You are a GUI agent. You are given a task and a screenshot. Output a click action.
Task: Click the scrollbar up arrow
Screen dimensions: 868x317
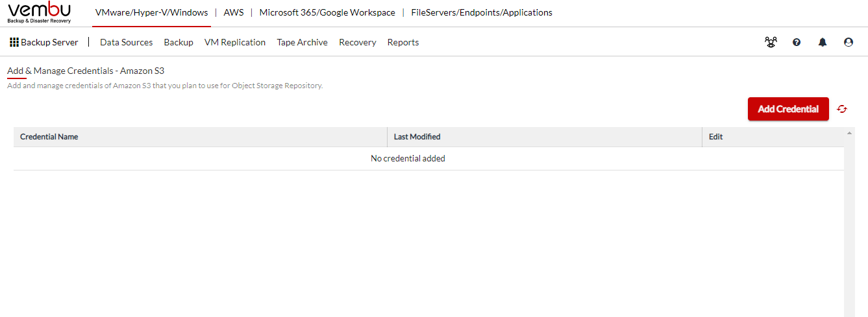(850, 133)
